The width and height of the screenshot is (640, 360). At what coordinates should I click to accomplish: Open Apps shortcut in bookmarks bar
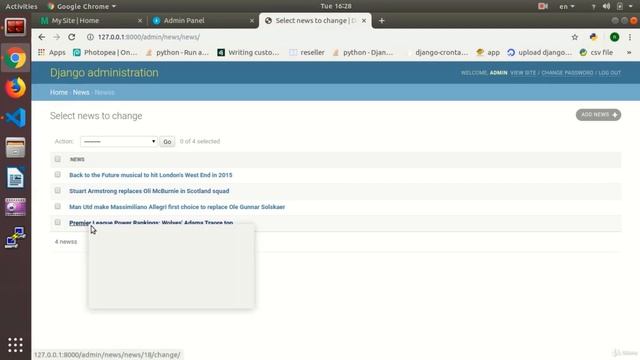point(52,52)
